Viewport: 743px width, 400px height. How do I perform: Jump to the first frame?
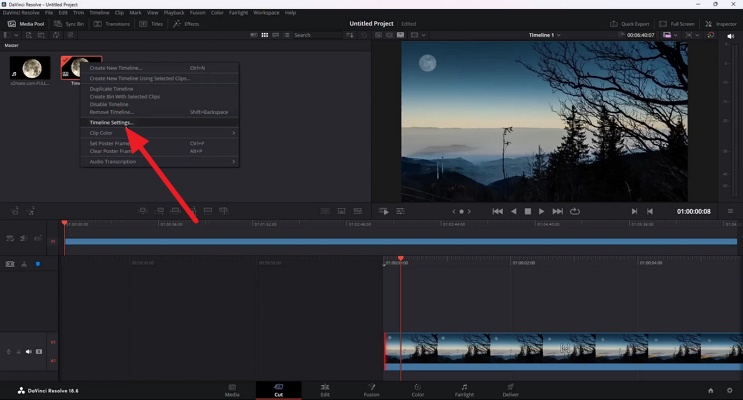pos(497,211)
